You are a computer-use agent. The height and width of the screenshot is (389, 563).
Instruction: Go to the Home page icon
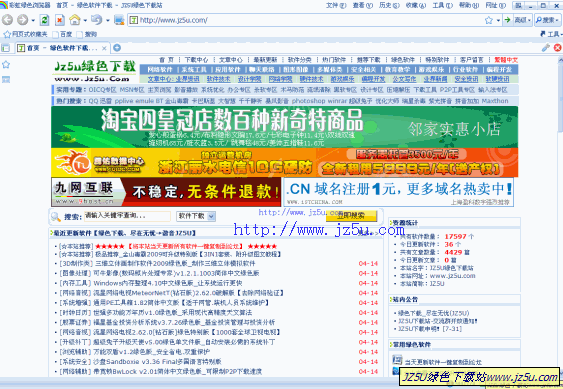pos(75,20)
